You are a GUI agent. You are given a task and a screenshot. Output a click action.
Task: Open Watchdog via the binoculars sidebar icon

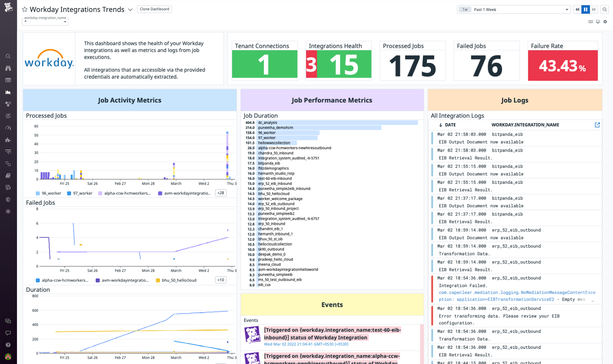tap(8, 68)
